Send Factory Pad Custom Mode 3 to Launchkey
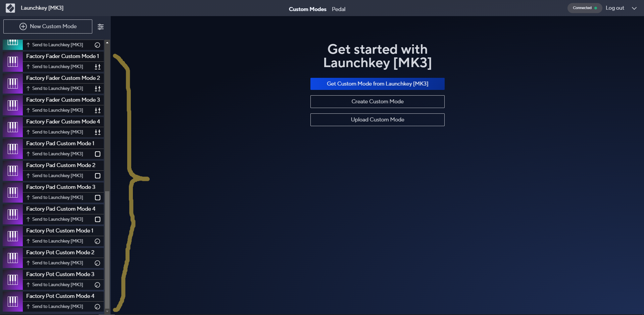Screen dimensions: 644x315 click(55, 198)
